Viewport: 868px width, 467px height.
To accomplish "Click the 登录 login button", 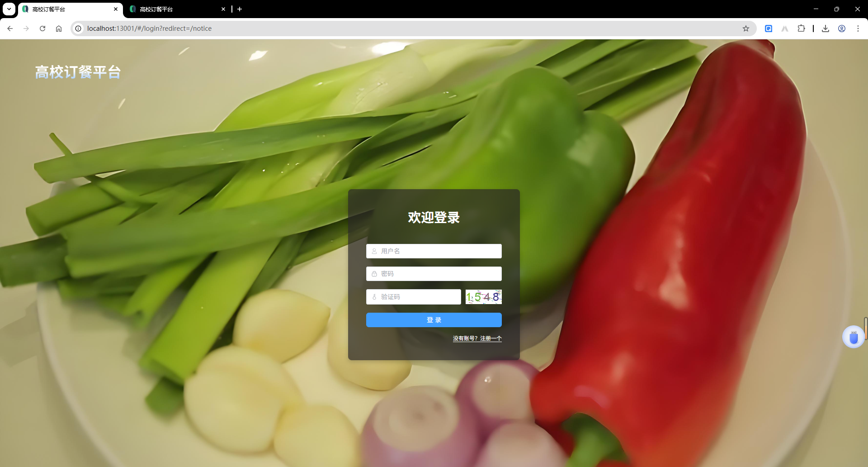I will (x=434, y=319).
